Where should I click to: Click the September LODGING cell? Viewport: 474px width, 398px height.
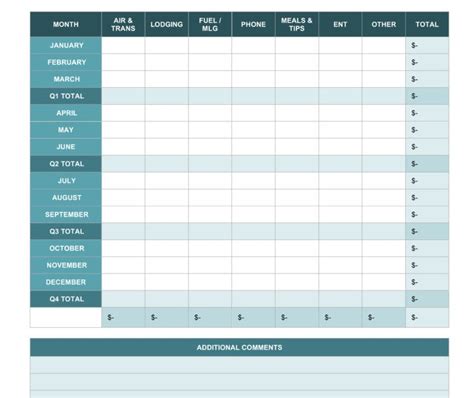167,215
